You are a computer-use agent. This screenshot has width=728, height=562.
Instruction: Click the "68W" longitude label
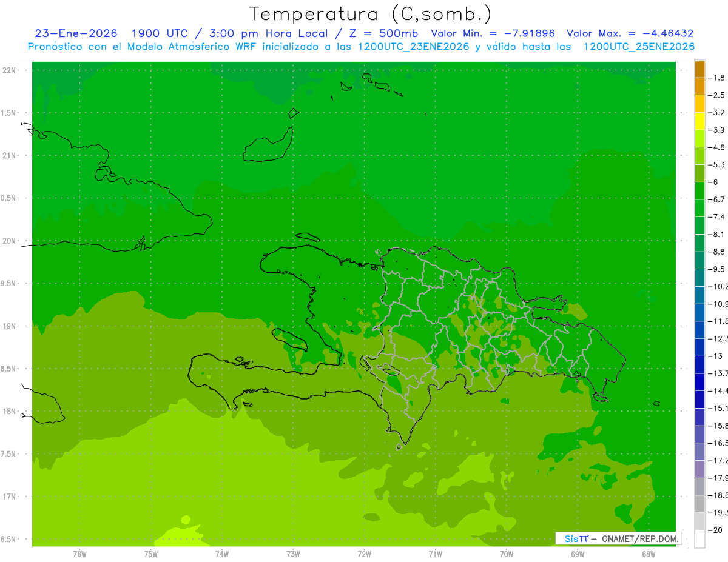(648, 555)
